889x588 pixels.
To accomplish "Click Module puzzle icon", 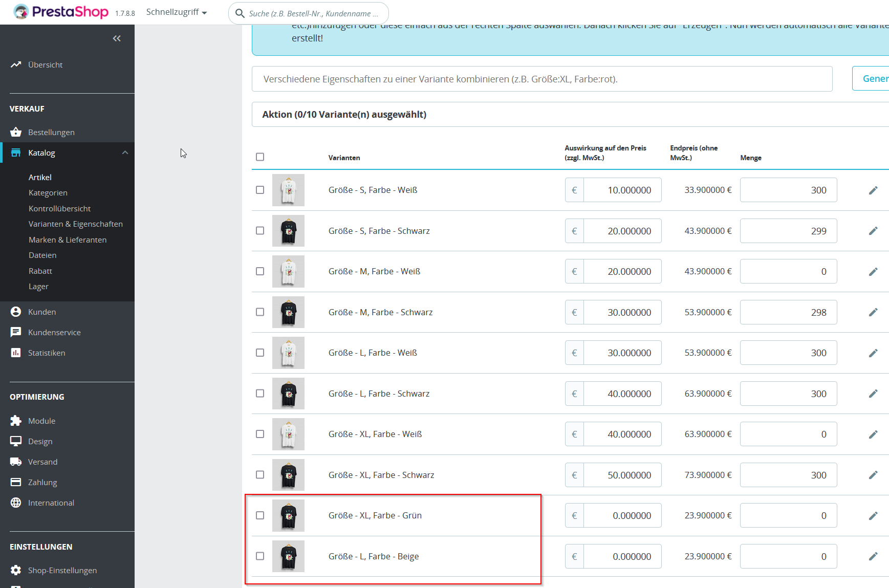I will (x=16, y=421).
